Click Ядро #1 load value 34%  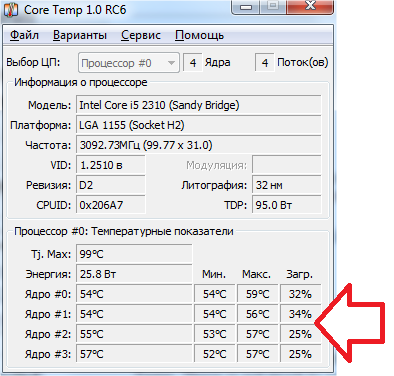point(300,314)
